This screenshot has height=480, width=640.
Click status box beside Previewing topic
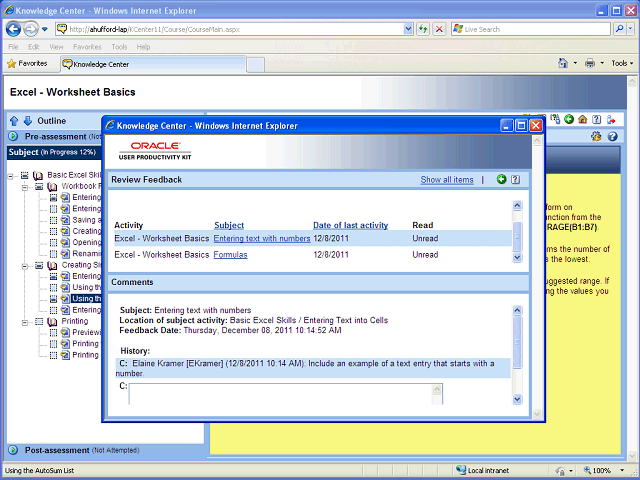point(53,333)
